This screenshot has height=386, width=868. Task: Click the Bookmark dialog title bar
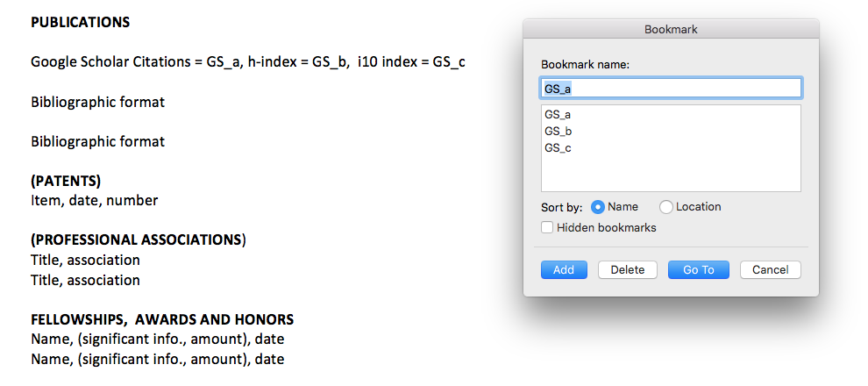(671, 29)
